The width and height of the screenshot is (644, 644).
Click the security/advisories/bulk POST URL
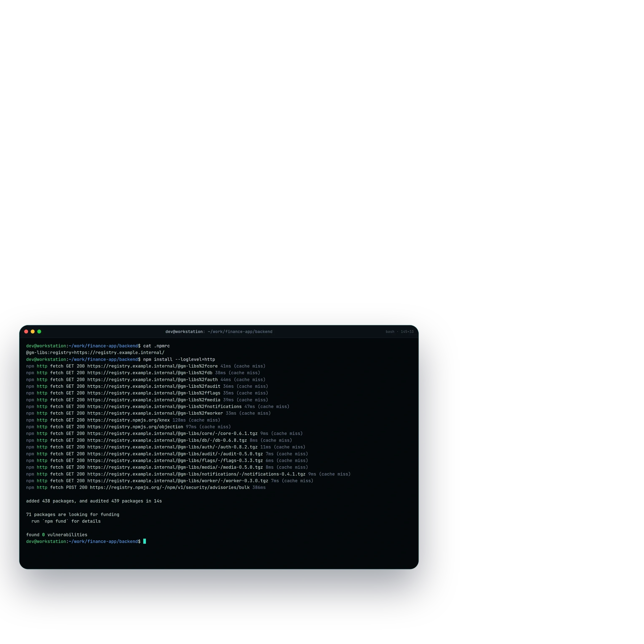pos(170,488)
